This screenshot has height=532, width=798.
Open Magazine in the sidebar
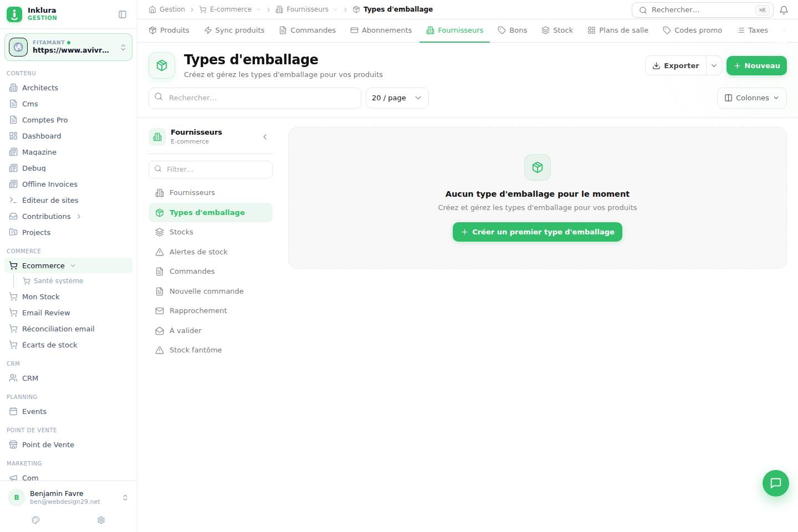tap(68, 152)
